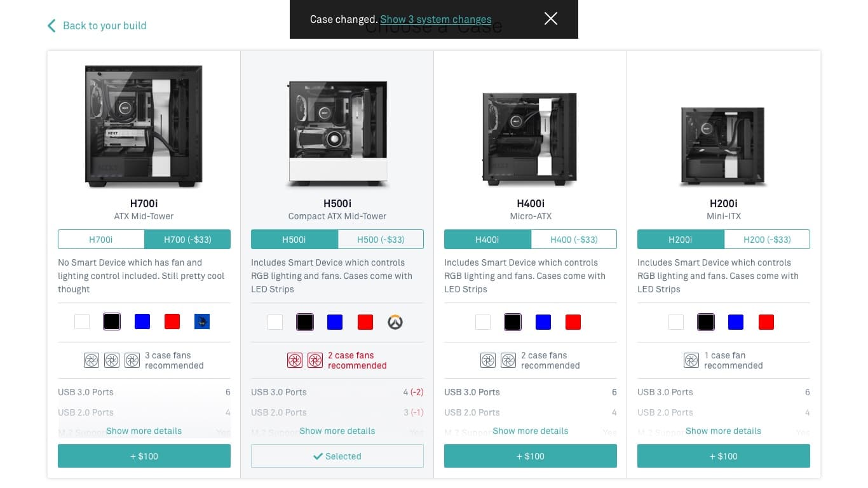Expand Show more details for H700i

tap(144, 431)
